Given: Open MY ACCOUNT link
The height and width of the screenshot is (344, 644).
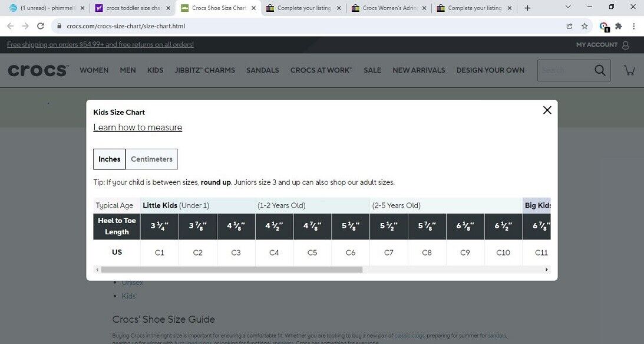Looking at the screenshot, I should pos(596,45).
